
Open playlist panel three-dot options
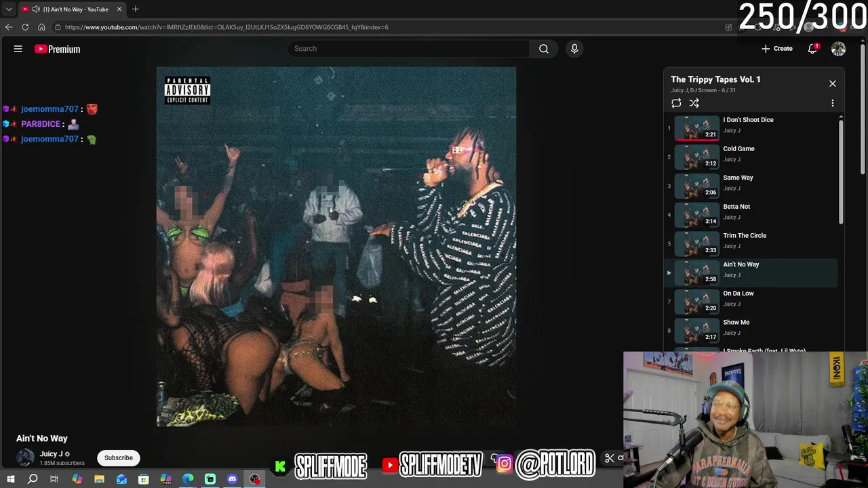point(833,103)
